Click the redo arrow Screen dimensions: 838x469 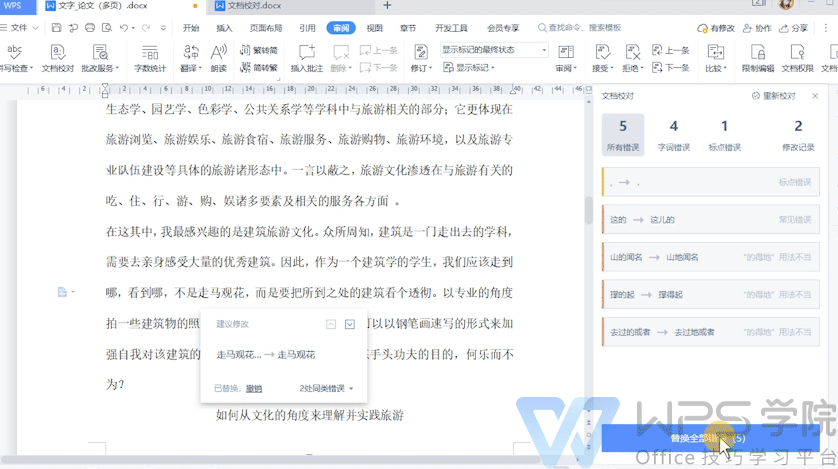(x=145, y=28)
